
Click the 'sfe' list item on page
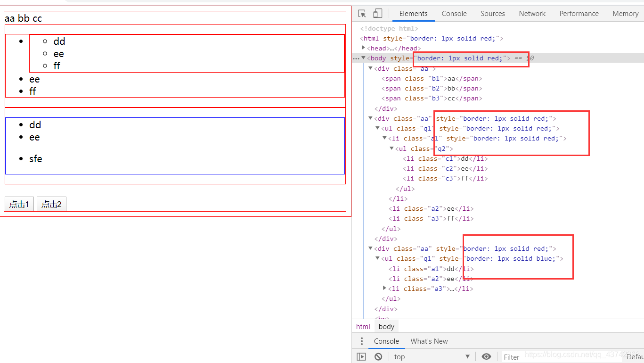pyautogui.click(x=36, y=159)
